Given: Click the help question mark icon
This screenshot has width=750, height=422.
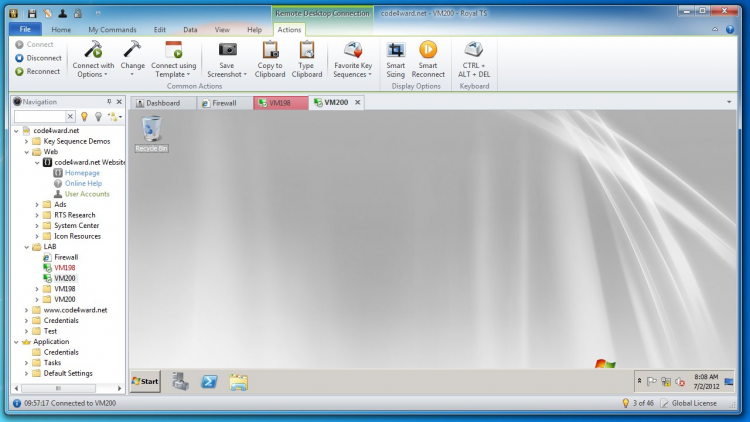Looking at the screenshot, I should point(730,29).
